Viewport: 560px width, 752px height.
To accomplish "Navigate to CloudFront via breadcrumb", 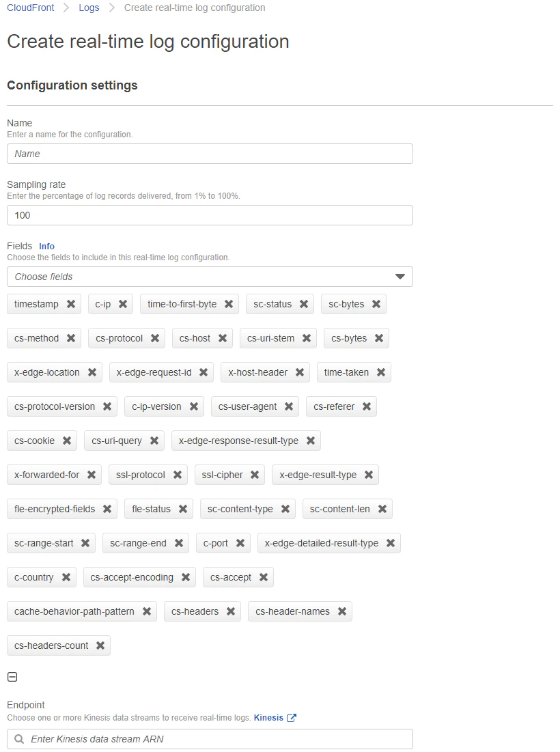I will click(x=30, y=8).
